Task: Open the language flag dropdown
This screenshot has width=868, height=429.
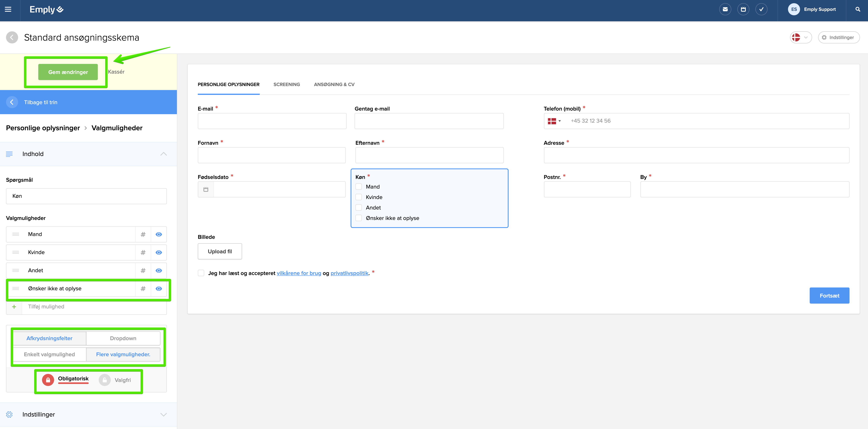Action: pos(801,37)
